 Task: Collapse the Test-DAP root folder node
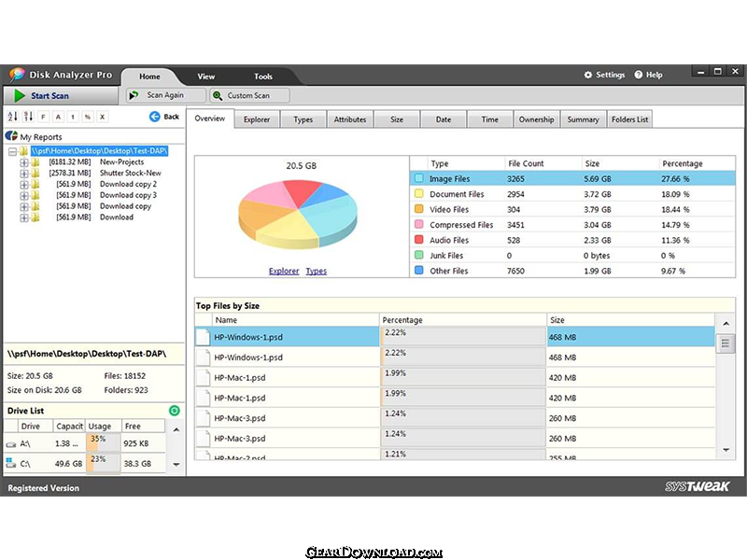(13, 151)
